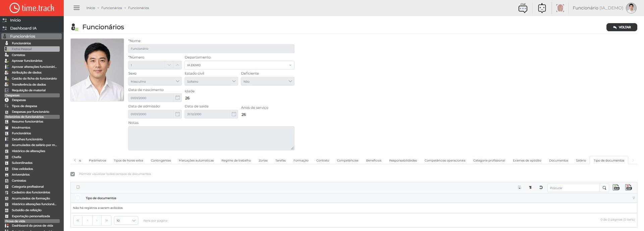Image resolution: width=644 pixels, height=231 pixels.
Task: Click the Nome input field
Action: tap(211, 49)
